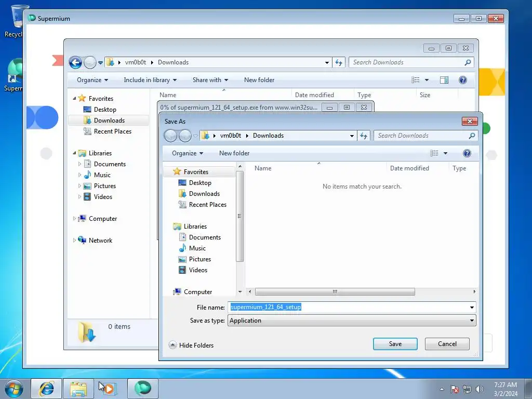
Task: Expand Network node in Explorer window
Action: tap(74, 240)
